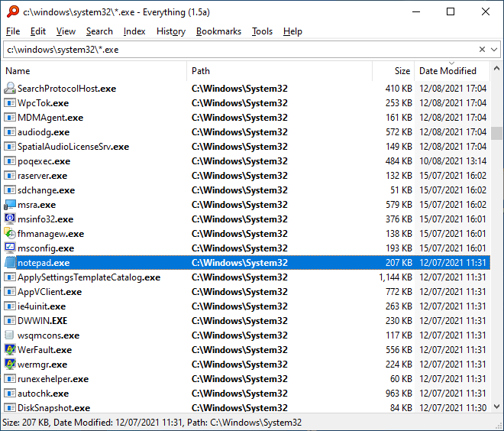504x431 pixels.
Task: Open the Help menu
Action: click(292, 31)
